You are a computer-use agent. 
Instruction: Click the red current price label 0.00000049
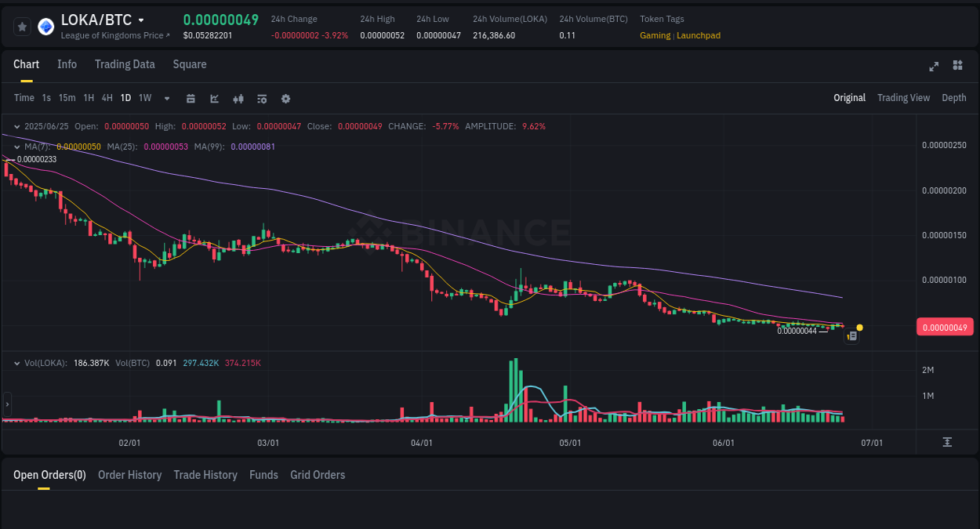(x=945, y=327)
